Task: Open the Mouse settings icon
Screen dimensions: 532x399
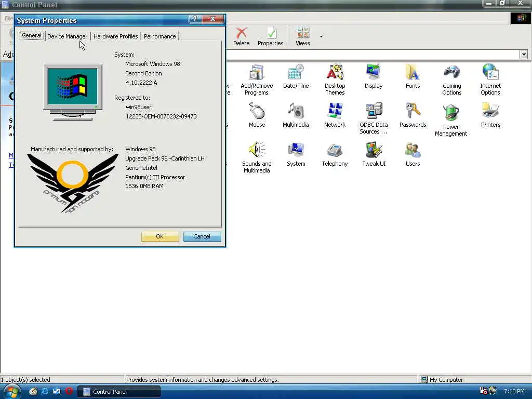Action: pos(257,115)
